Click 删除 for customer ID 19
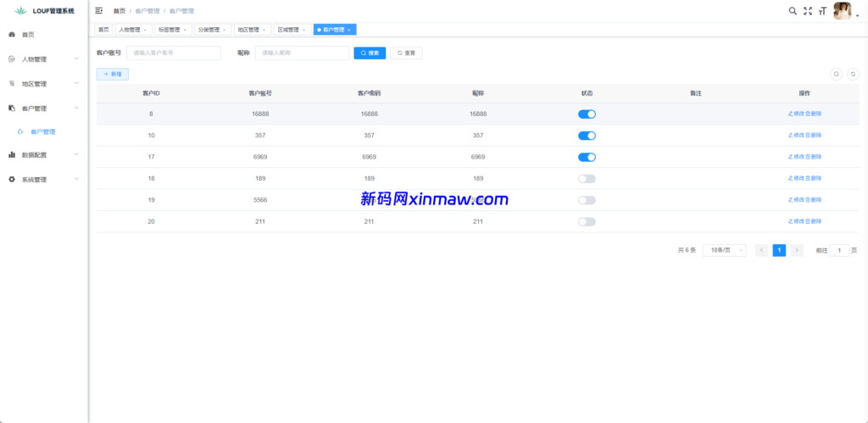 [813, 200]
